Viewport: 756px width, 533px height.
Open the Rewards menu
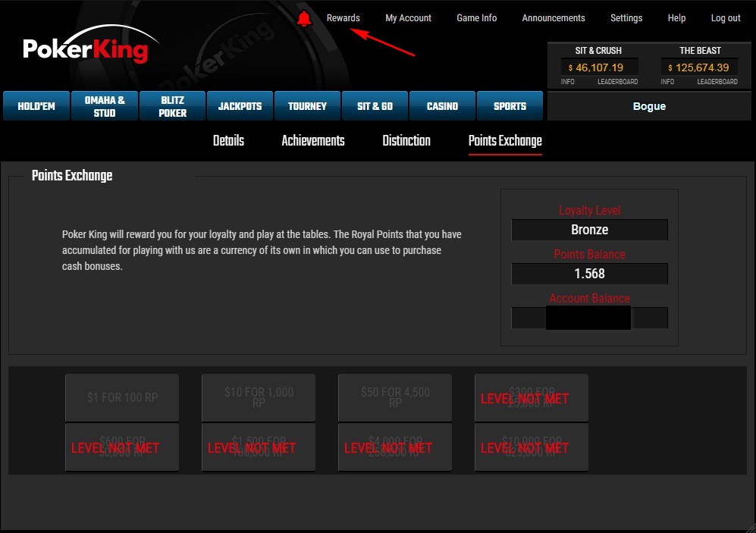343,17
